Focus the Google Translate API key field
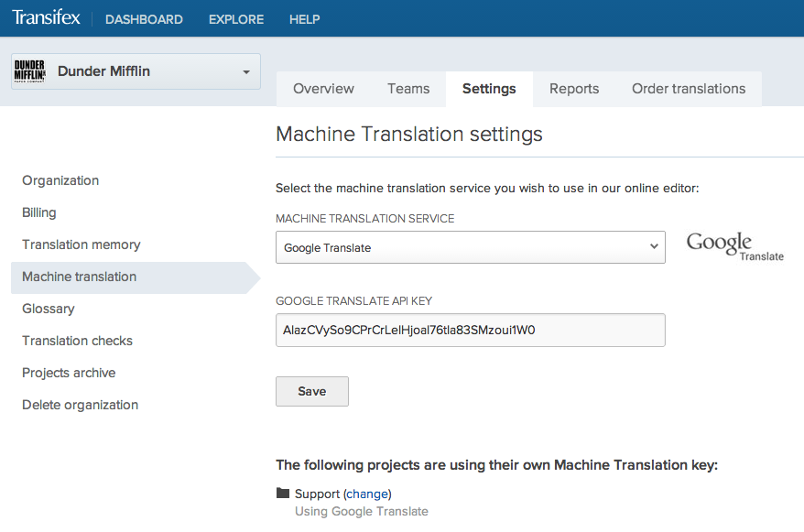Screen dimensions: 804x532 (470, 330)
